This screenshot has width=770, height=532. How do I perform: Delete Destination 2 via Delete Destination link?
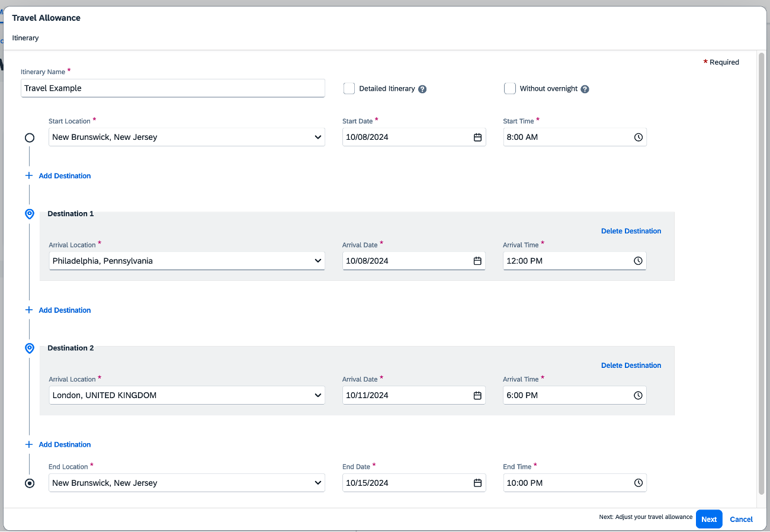pyautogui.click(x=631, y=366)
